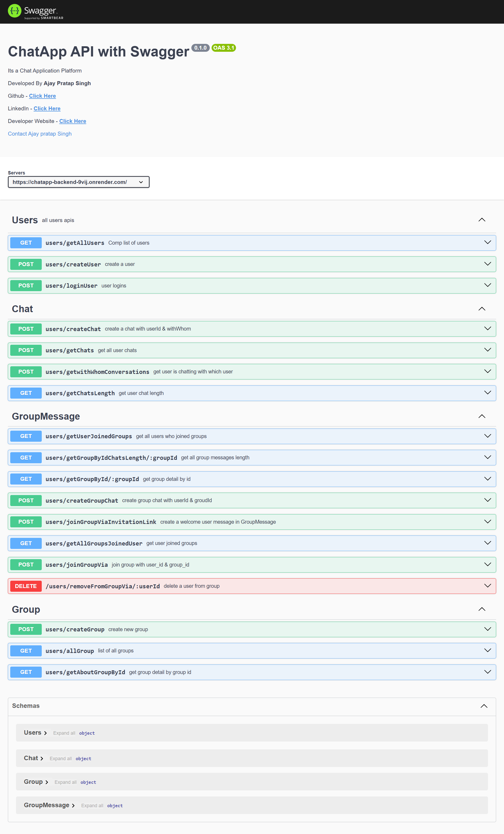
Task: Open the Servers dropdown
Action: 78,182
